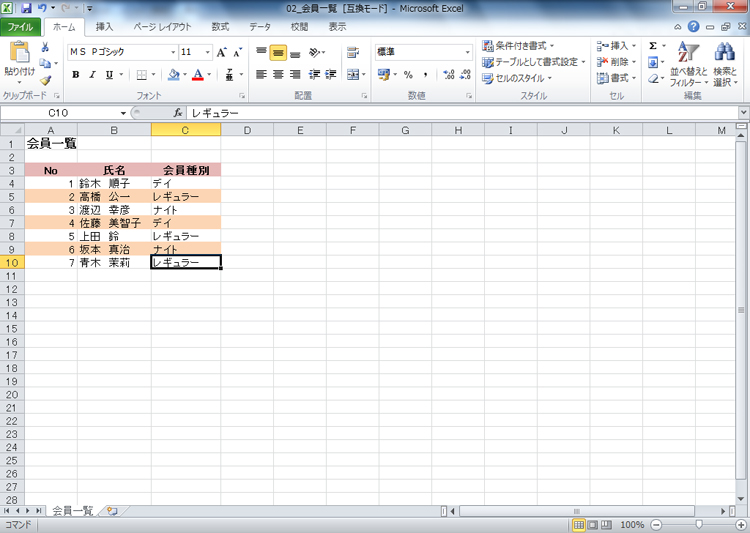Switch to Page Break Preview button
The width and height of the screenshot is (750, 533).
pyautogui.click(x=607, y=525)
